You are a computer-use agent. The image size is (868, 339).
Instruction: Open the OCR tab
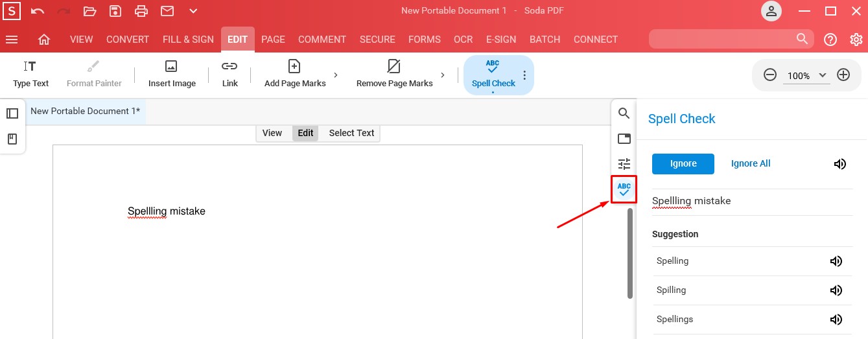tap(463, 40)
